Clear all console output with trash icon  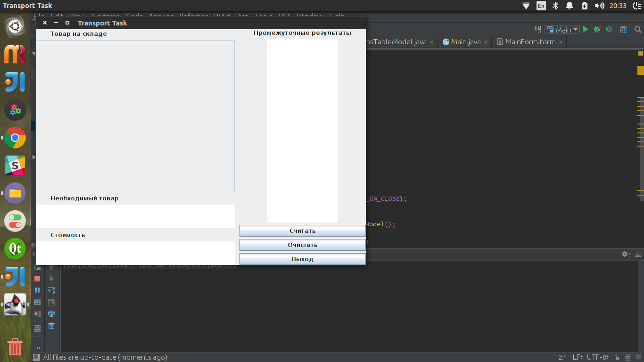tap(51, 326)
